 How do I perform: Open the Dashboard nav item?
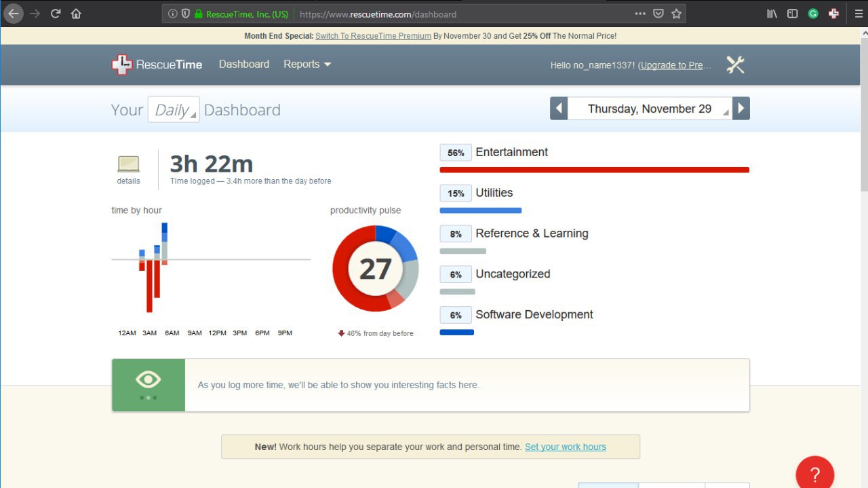coord(244,64)
